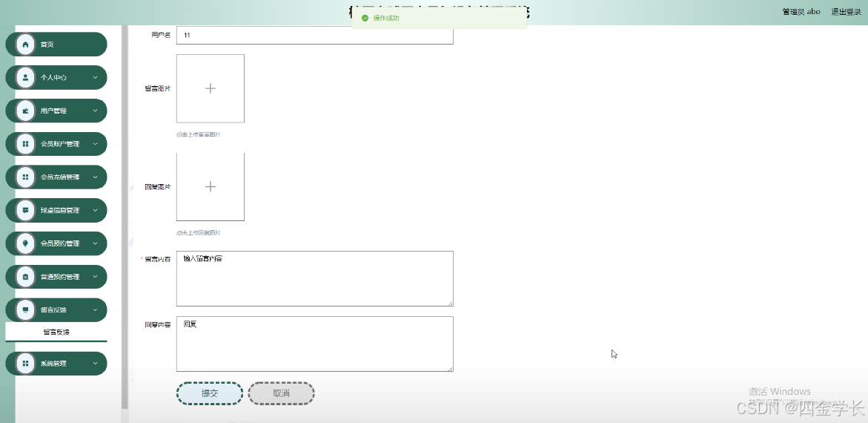Screen dimensions: 868x423
Task: Click into the 留言内容 text area
Action: [314, 278]
